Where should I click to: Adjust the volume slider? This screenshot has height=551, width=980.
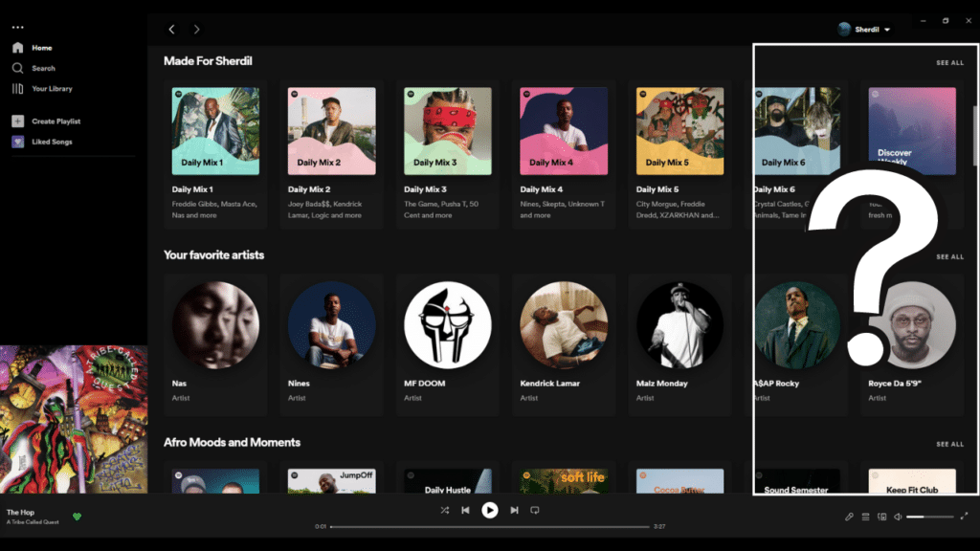pos(930,517)
